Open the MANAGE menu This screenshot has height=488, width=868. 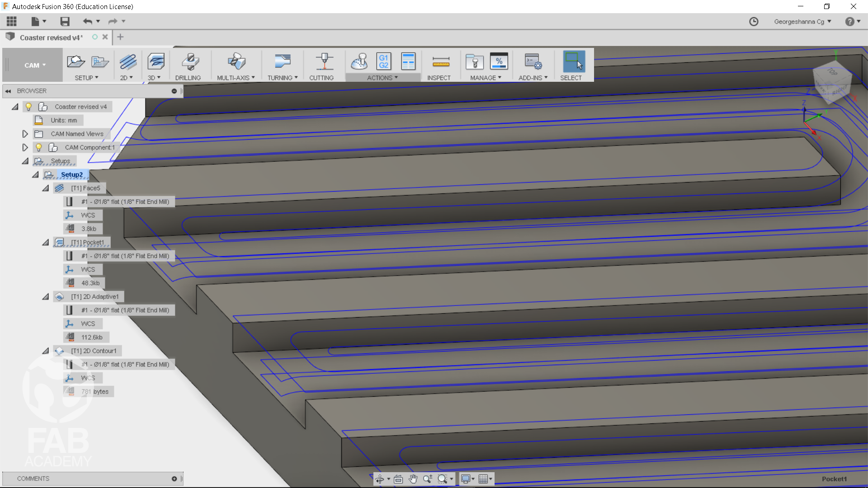pyautogui.click(x=486, y=78)
